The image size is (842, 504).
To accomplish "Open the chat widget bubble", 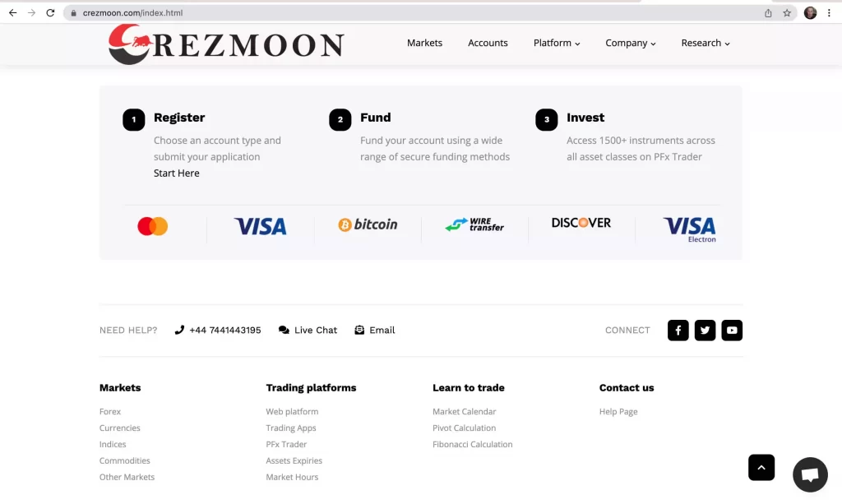I will [x=810, y=474].
